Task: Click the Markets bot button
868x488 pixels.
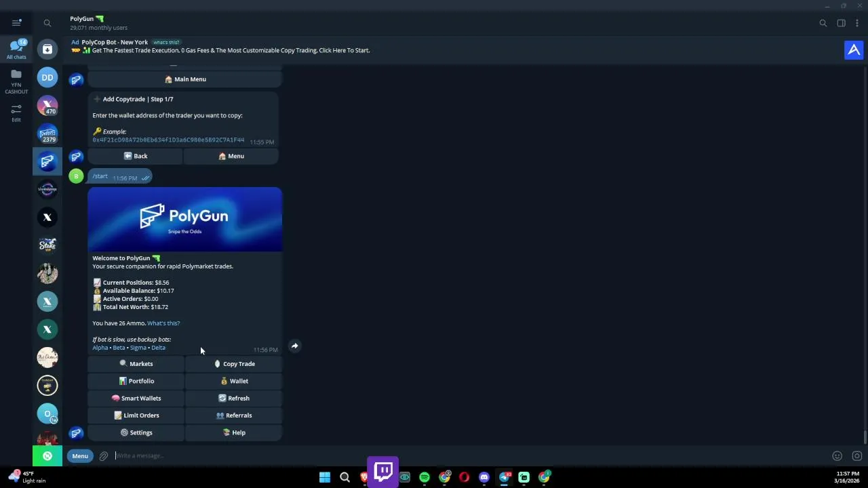Action: tap(136, 364)
